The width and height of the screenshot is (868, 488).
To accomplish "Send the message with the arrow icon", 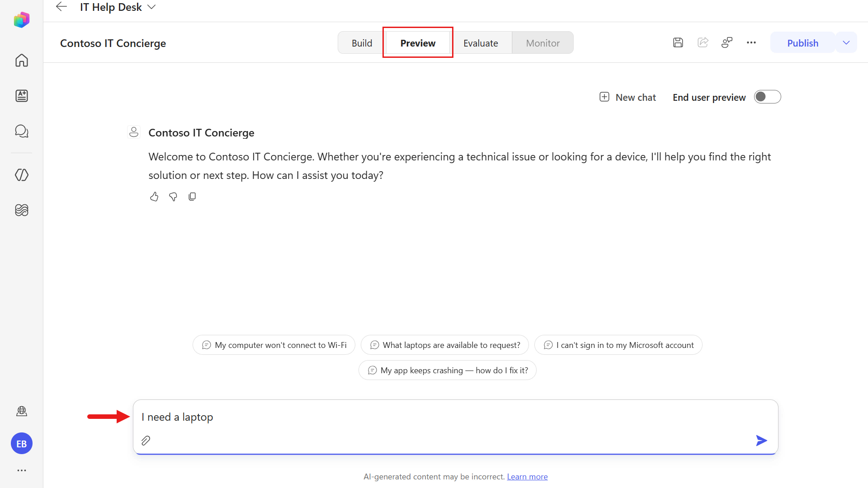I will point(761,440).
